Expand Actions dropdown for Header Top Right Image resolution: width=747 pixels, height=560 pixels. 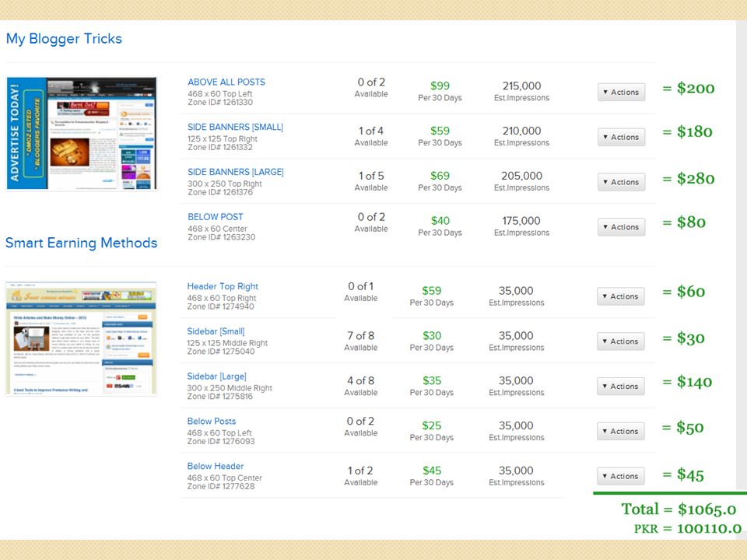point(620,296)
